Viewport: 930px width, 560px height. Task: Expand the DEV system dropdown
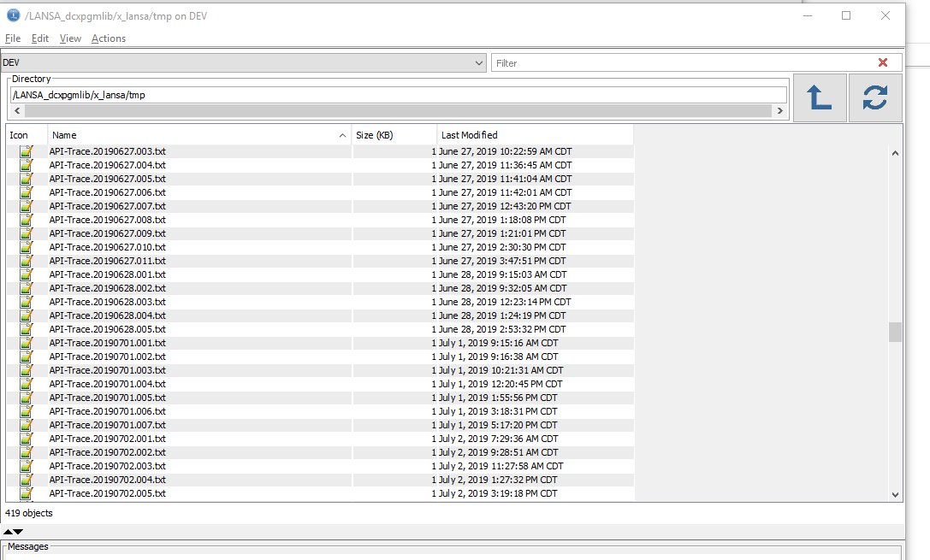(478, 62)
